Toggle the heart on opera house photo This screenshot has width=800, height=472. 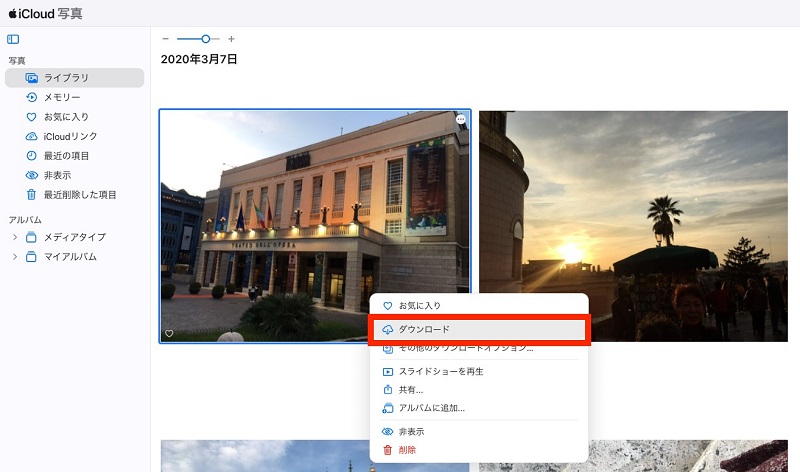click(169, 334)
